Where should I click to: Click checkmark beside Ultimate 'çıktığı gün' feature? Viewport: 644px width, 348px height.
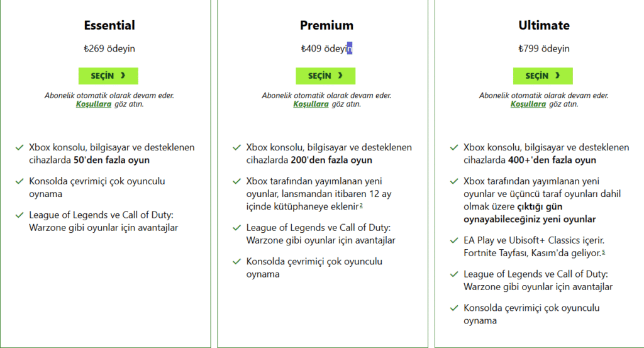coord(454,182)
